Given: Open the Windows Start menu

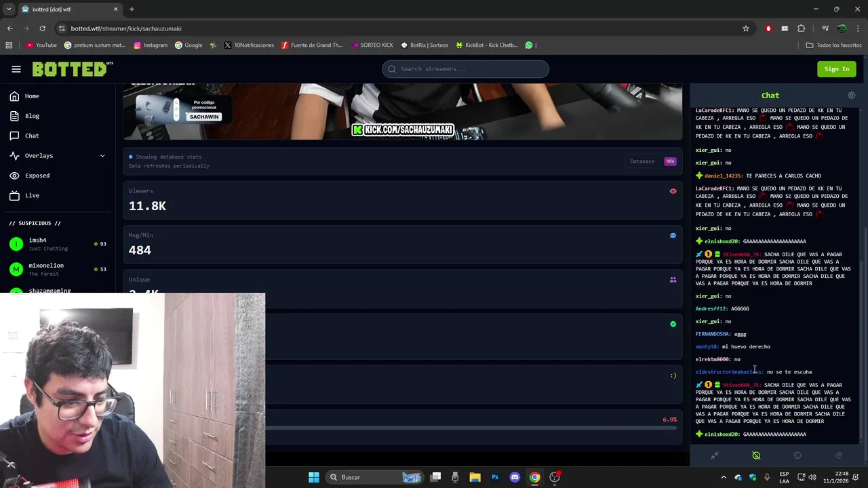Looking at the screenshot, I should pyautogui.click(x=313, y=477).
